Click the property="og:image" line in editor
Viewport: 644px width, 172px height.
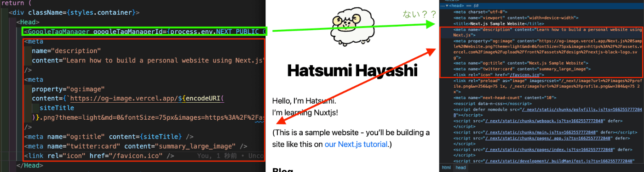click(x=69, y=89)
